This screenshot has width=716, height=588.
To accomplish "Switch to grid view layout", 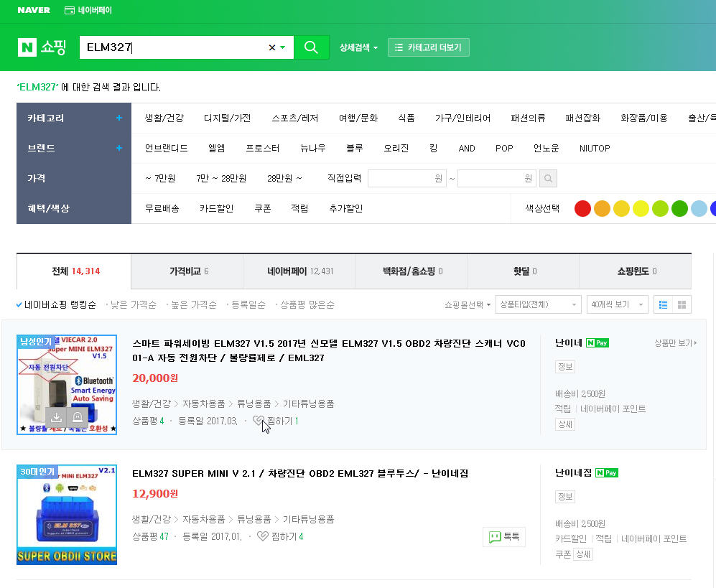I will 682,304.
